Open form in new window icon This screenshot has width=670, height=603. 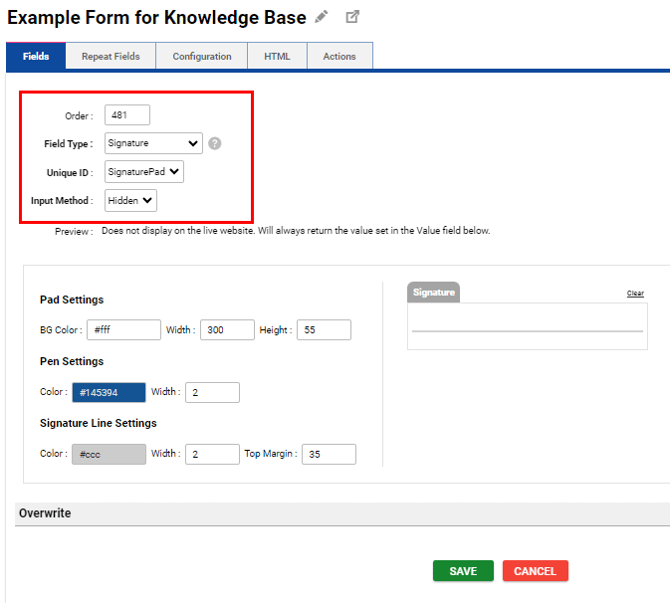(x=352, y=17)
